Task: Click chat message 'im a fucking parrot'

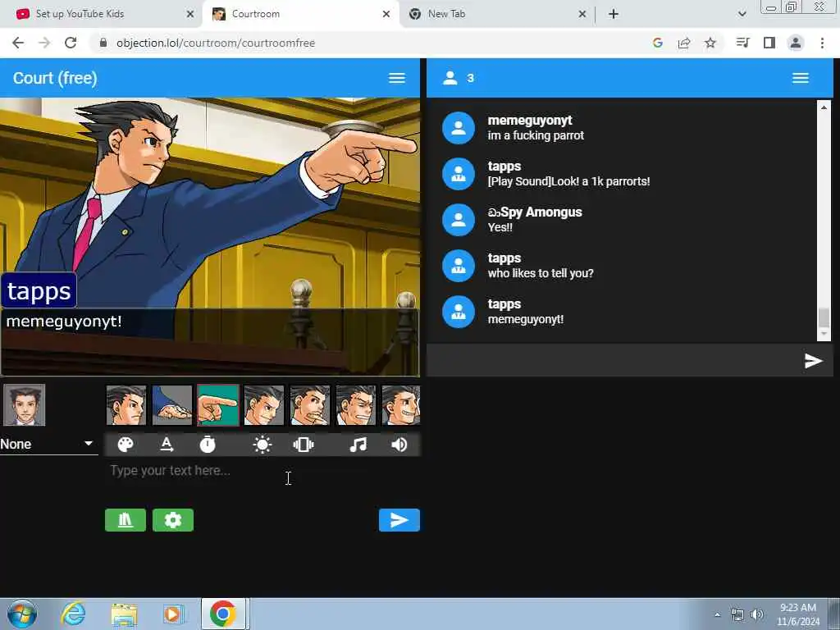Action: click(x=536, y=135)
